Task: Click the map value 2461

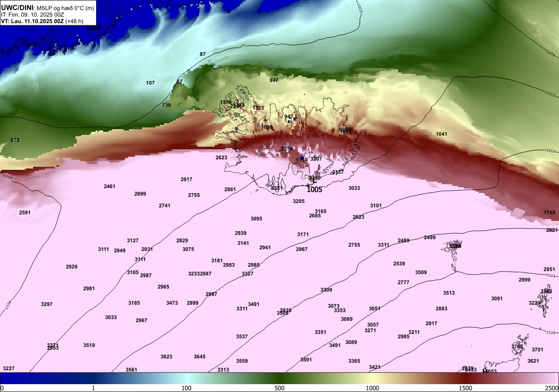Action: coord(110,186)
